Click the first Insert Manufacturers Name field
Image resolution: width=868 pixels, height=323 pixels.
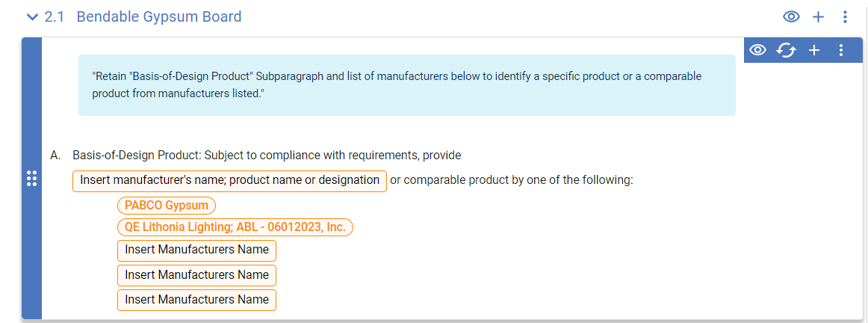[196, 250]
